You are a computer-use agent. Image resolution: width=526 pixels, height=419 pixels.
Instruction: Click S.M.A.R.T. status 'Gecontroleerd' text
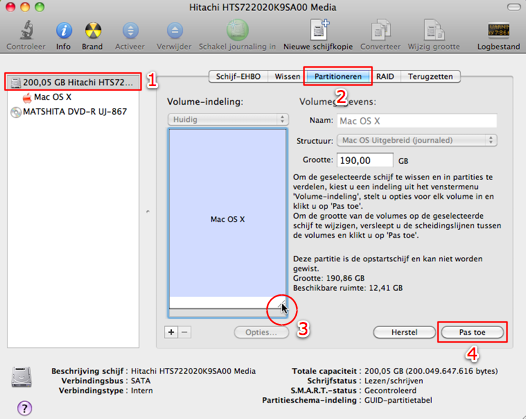pyautogui.click(x=390, y=390)
